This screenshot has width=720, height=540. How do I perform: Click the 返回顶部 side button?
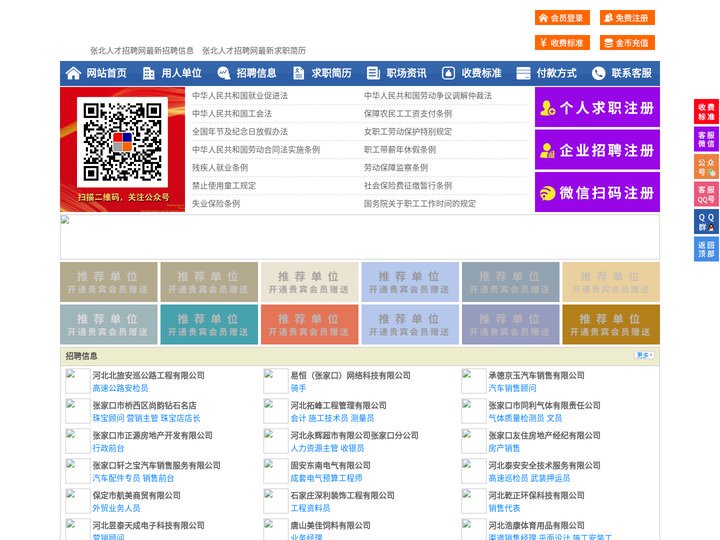click(706, 249)
